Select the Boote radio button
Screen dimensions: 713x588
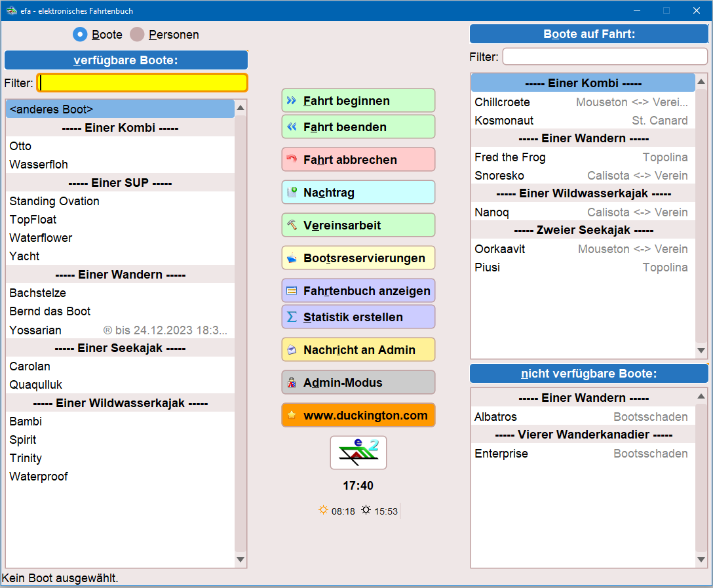[x=80, y=34]
